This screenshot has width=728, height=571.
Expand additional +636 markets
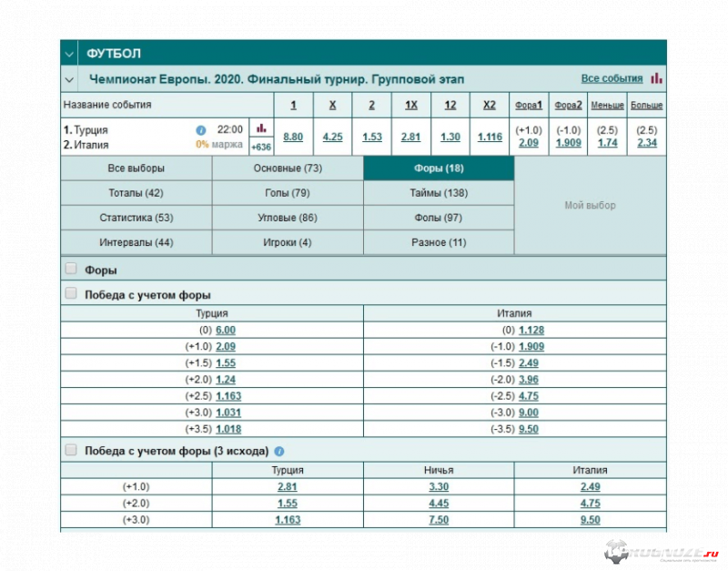point(261,146)
